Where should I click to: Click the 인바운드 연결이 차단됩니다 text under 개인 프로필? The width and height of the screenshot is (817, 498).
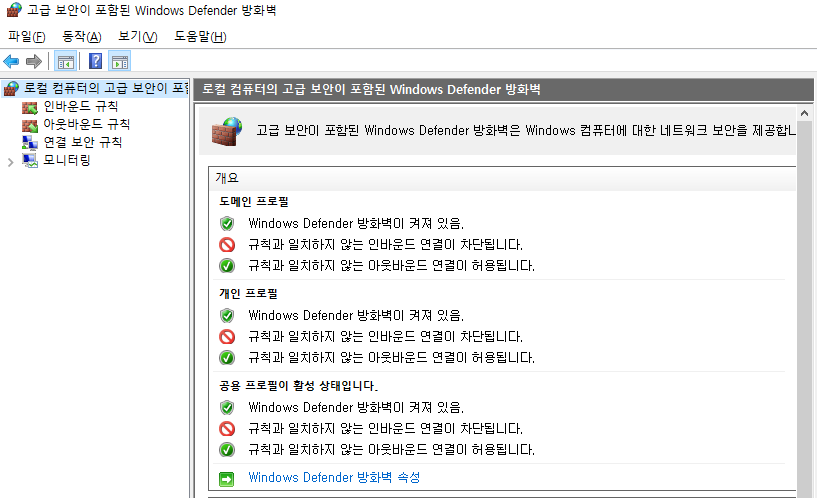click(385, 337)
